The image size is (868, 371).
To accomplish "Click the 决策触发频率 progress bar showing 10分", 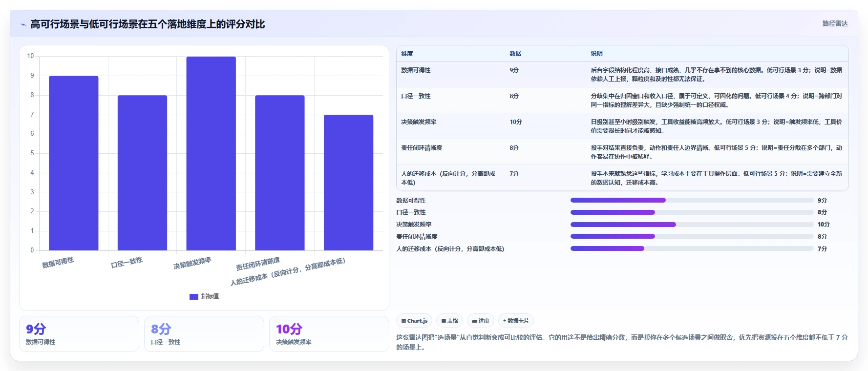I will pos(692,225).
